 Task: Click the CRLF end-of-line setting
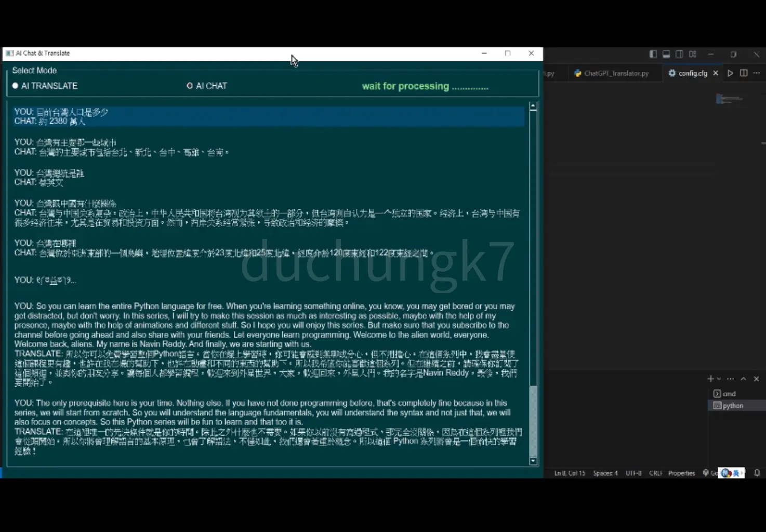coord(655,473)
